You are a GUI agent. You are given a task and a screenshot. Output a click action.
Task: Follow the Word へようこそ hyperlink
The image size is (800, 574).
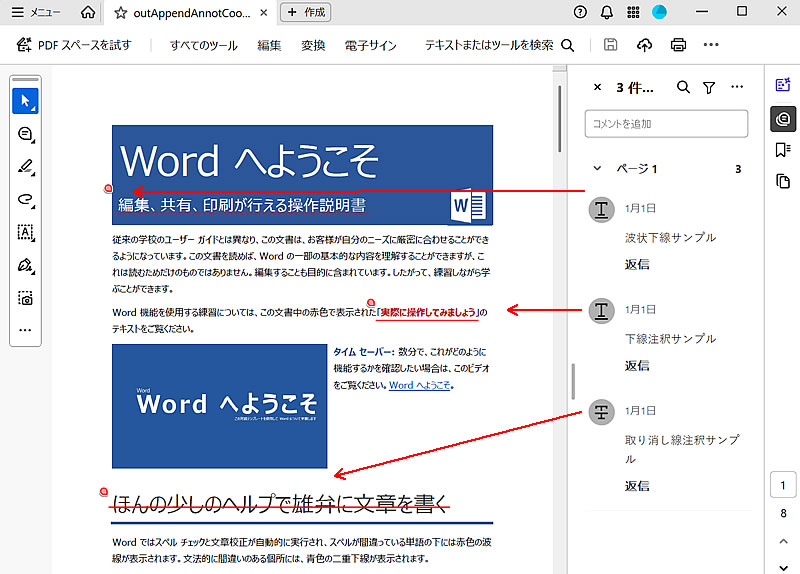point(419,385)
